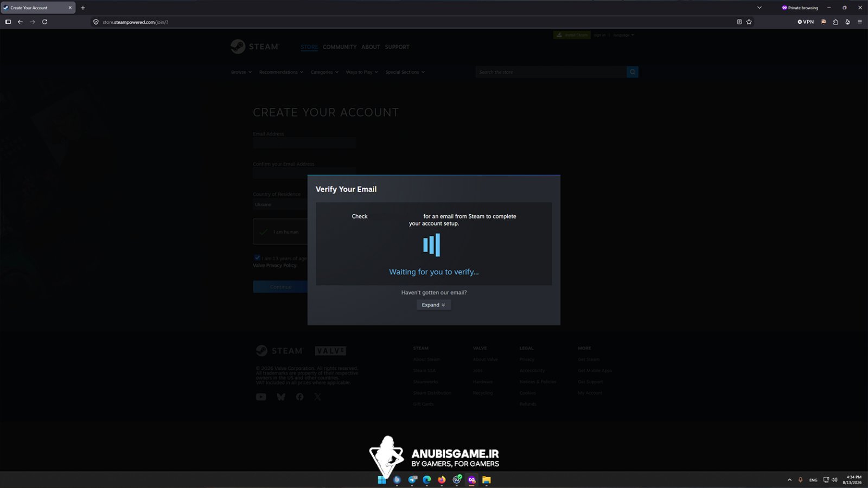
Task: Open Microsoft Edge from the taskbar
Action: click(x=427, y=480)
